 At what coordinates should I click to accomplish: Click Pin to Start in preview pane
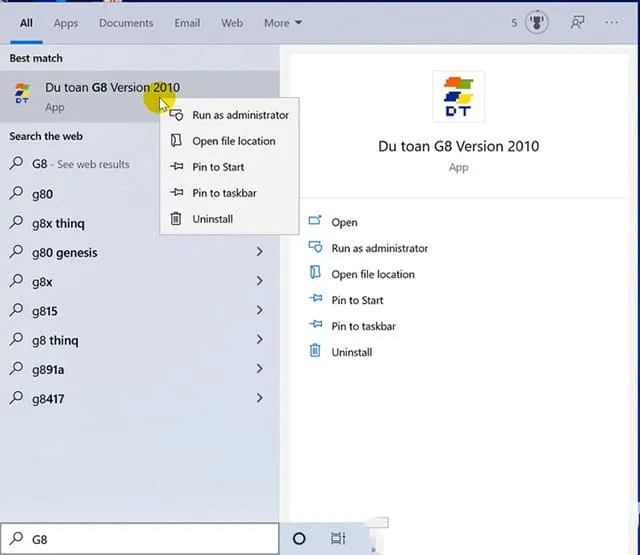(357, 300)
